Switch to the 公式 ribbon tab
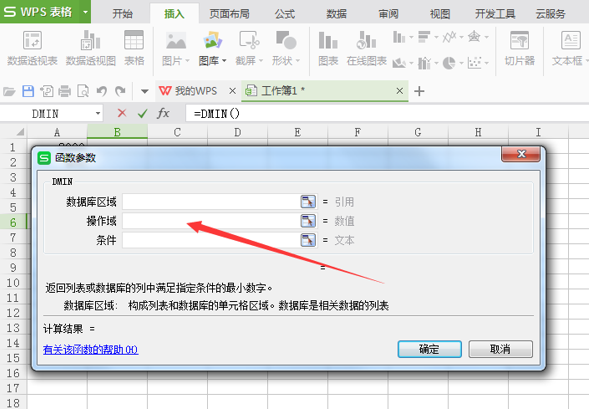 pyautogui.click(x=284, y=14)
